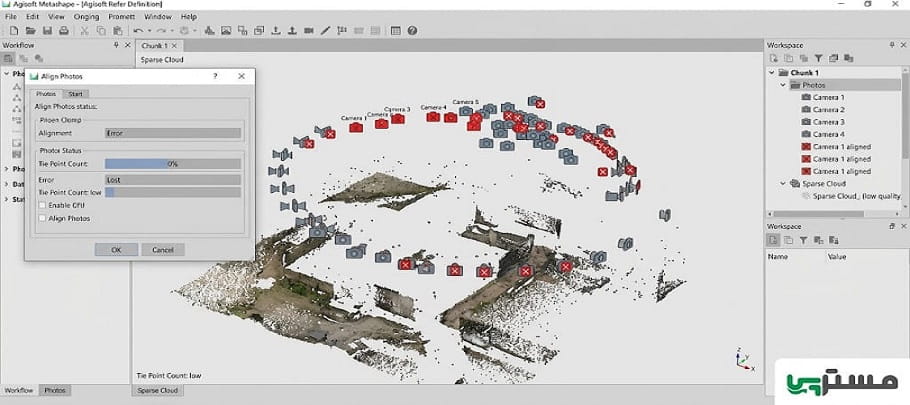Select Camera 4 in Workspace tree
Image resolution: width=910 pixels, height=405 pixels.
(828, 135)
